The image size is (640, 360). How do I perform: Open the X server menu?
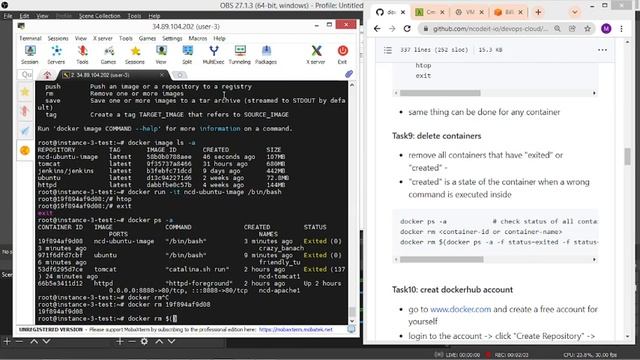click(103, 38)
